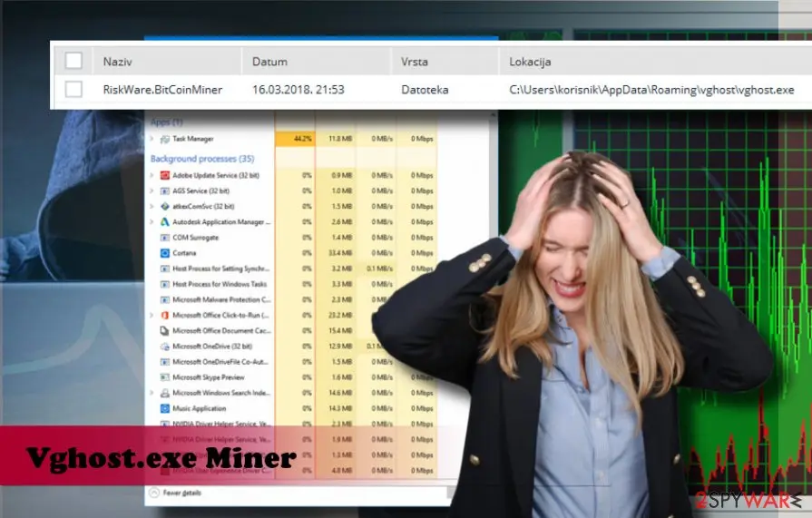This screenshot has width=812, height=518.
Task: Select the AGS Service (32 bit) name
Action: pyautogui.click(x=201, y=191)
